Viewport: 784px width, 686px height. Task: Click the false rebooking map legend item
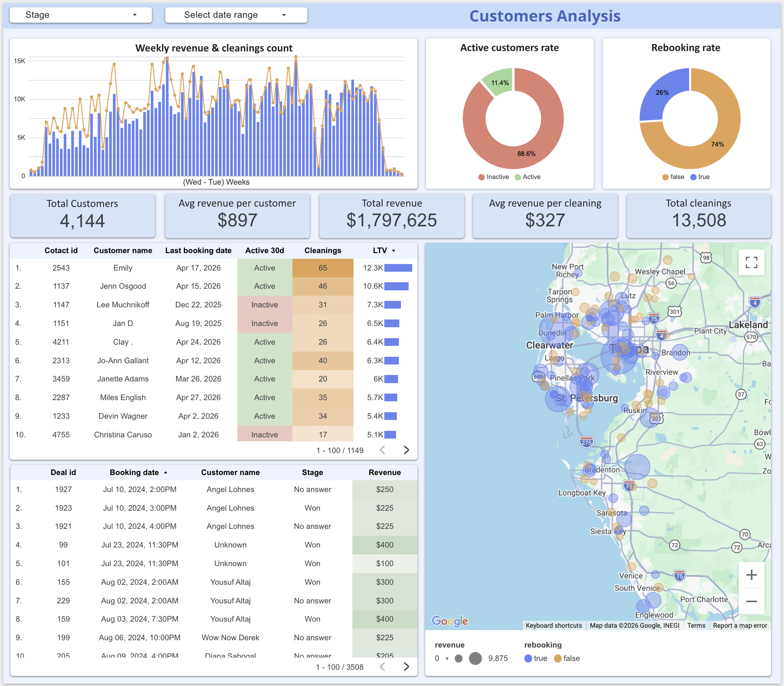pos(567,658)
